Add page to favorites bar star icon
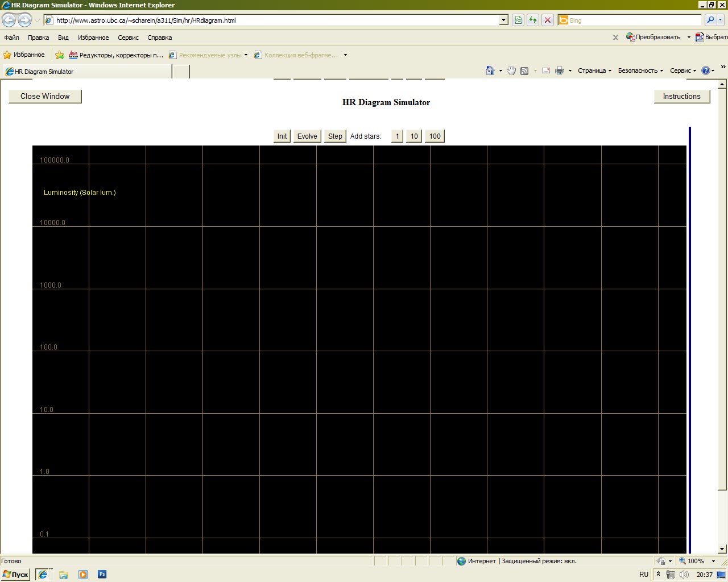Image resolution: width=728 pixels, height=582 pixels. tap(60, 55)
